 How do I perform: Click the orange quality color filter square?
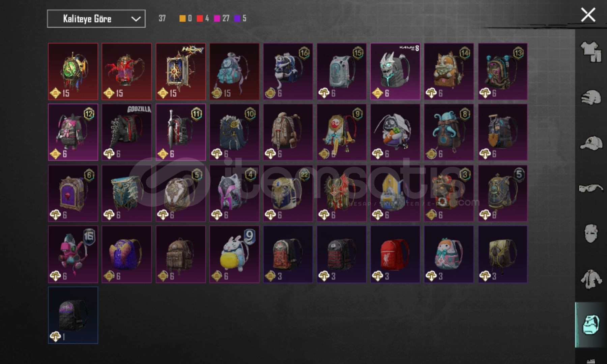coord(182,18)
